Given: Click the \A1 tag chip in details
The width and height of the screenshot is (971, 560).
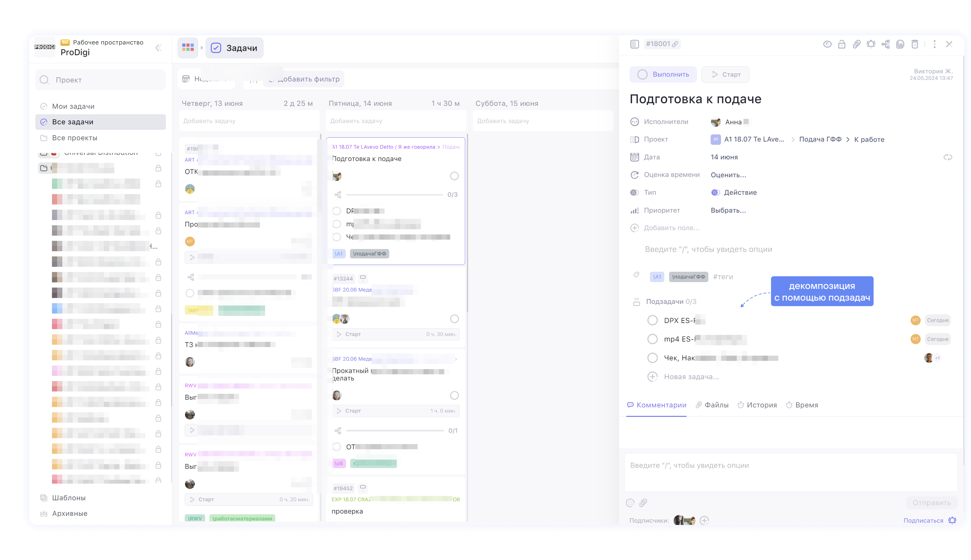Looking at the screenshot, I should pyautogui.click(x=656, y=277).
